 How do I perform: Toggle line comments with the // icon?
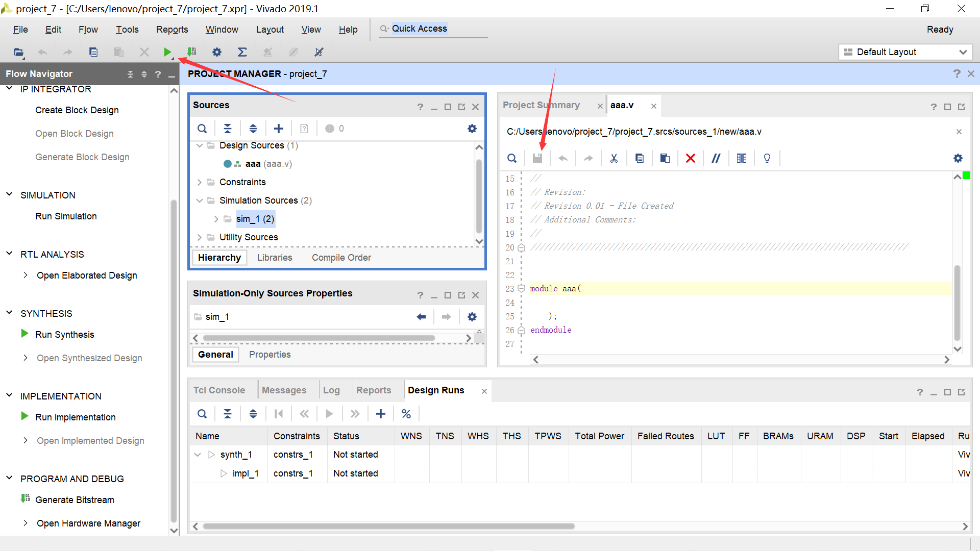(716, 158)
